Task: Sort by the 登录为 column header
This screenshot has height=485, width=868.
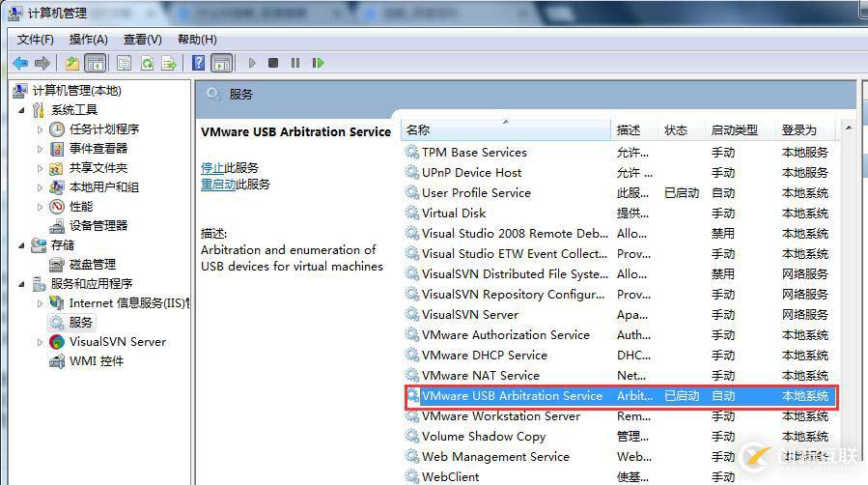Action: pos(805,130)
